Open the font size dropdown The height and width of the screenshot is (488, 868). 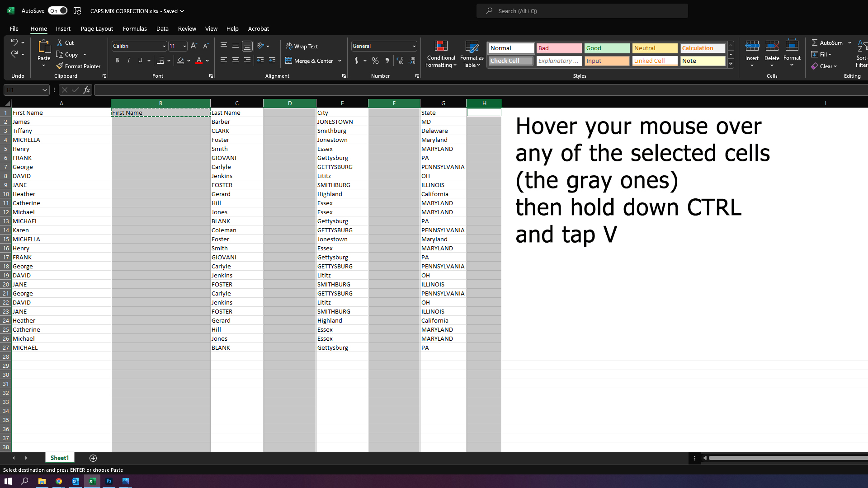(184, 46)
